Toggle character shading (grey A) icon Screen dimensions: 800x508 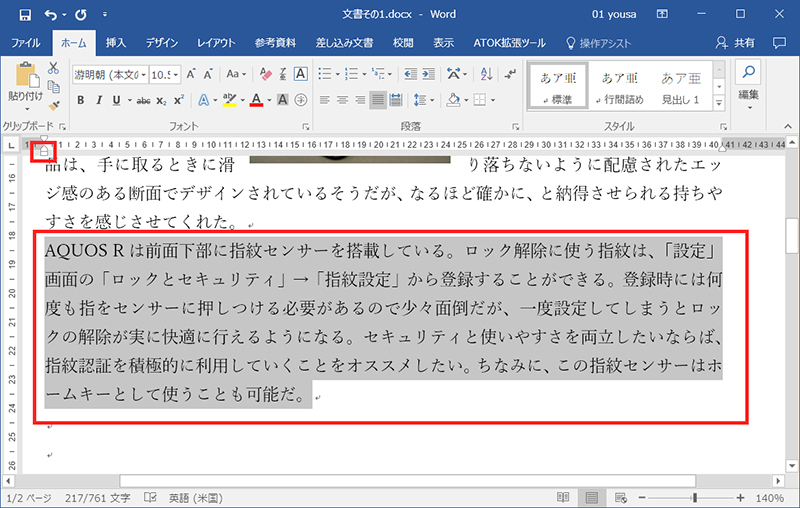pyautogui.click(x=283, y=100)
